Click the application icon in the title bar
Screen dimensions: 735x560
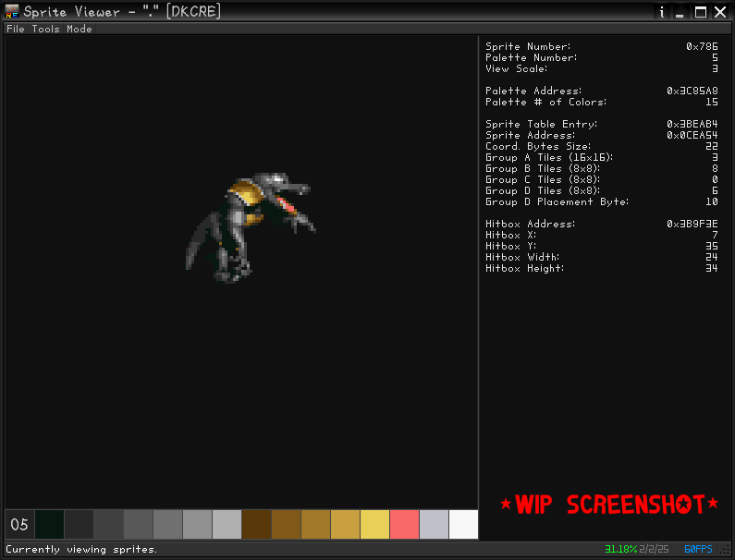click(12, 12)
